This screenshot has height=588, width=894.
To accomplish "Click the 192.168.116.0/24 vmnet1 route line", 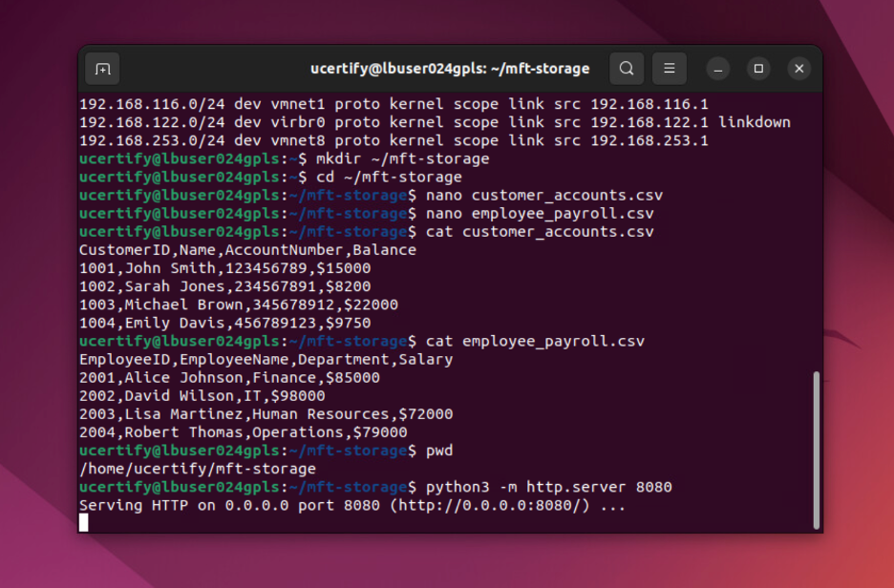I will 394,104.
